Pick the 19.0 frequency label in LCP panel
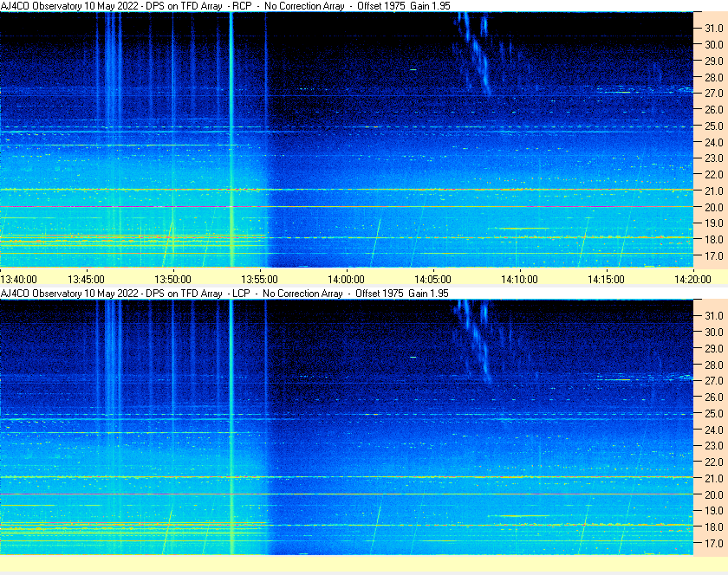The height and width of the screenshot is (575, 728). (x=714, y=511)
